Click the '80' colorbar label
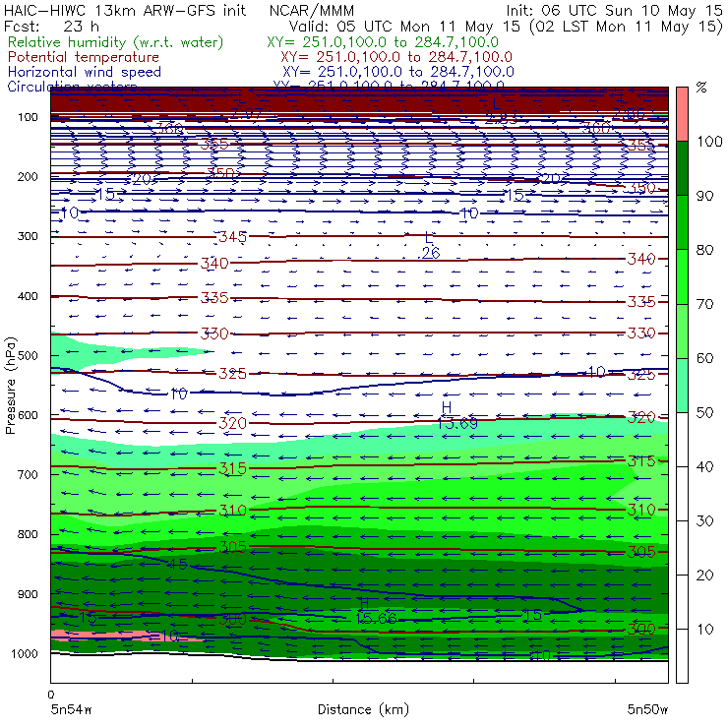Image resolution: width=728 pixels, height=728 pixels. click(704, 250)
